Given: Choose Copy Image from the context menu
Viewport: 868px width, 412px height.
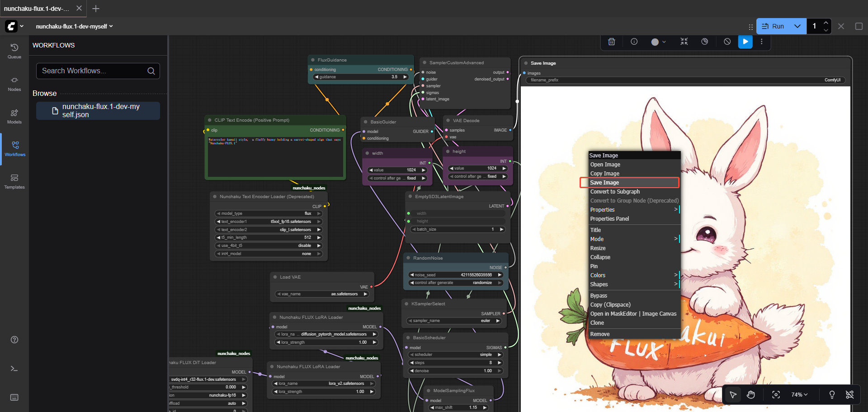Looking at the screenshot, I should 605,174.
